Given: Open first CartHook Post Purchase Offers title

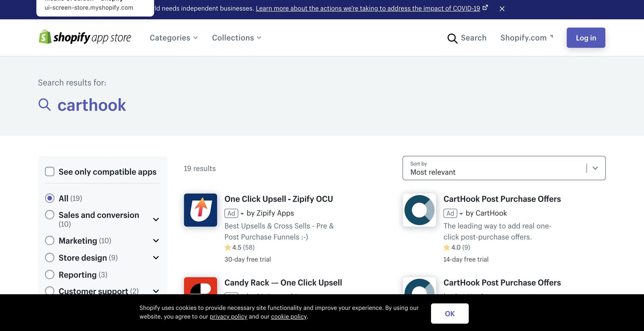Looking at the screenshot, I should coord(502,199).
